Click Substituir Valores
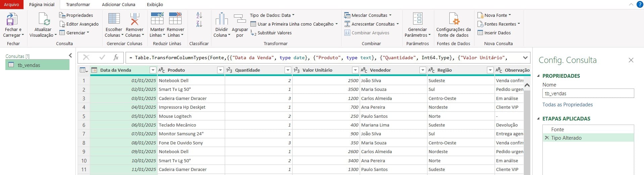Viewport: 644px width, 175px height. [271, 33]
